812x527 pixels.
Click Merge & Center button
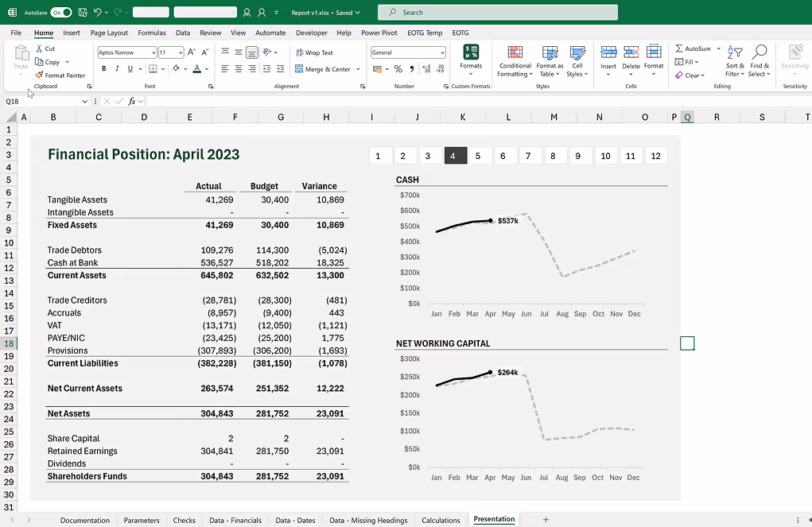[323, 69]
